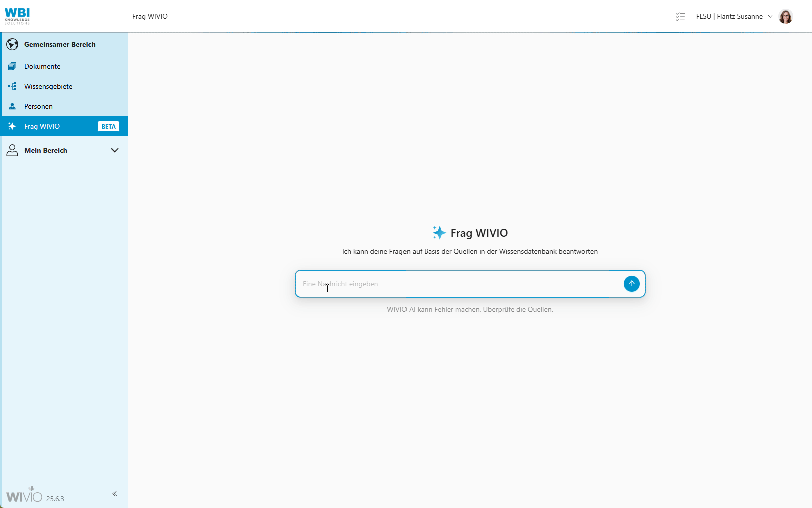812x508 pixels.
Task: Navigate to Wissensgebiete in the sidebar
Action: point(48,86)
